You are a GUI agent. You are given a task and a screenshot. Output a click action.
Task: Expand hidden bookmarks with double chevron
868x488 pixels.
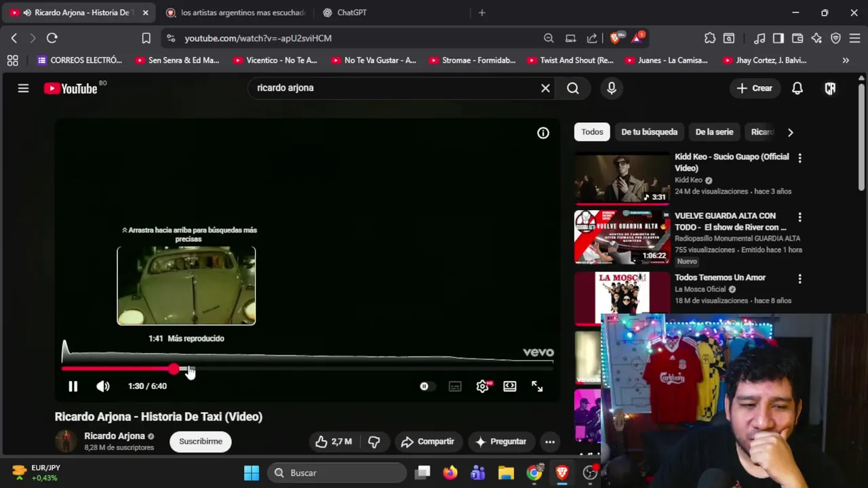click(846, 60)
